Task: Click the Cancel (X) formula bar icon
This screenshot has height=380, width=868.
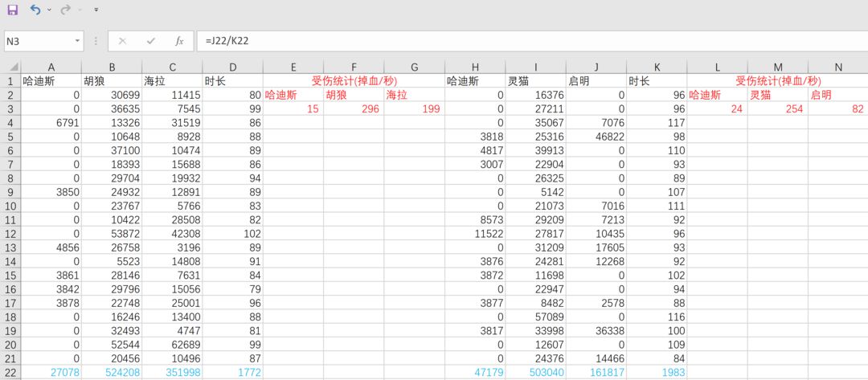Action: click(122, 41)
